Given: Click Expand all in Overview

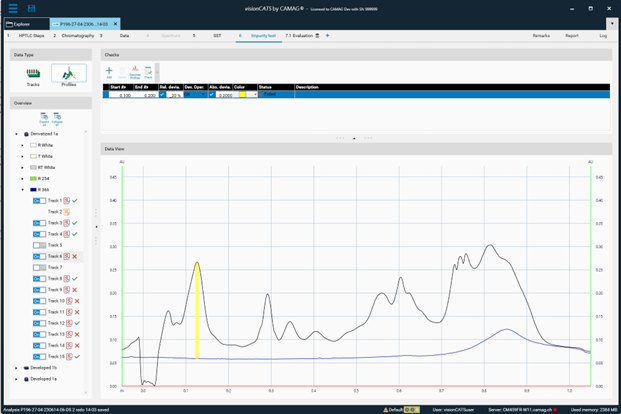Looking at the screenshot, I should (44, 118).
